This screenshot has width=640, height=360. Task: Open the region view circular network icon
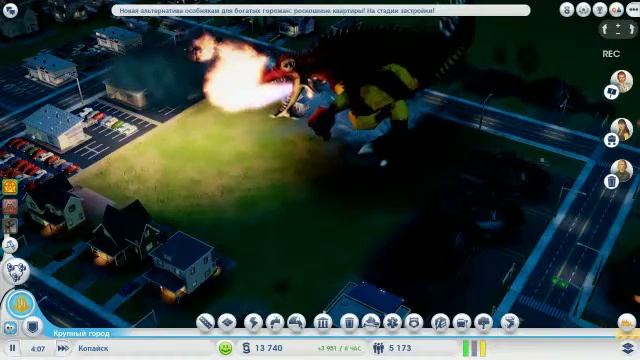pos(17,271)
